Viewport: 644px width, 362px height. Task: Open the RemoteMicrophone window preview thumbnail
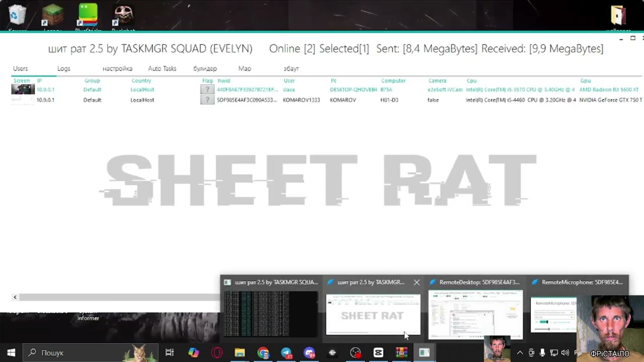point(553,315)
